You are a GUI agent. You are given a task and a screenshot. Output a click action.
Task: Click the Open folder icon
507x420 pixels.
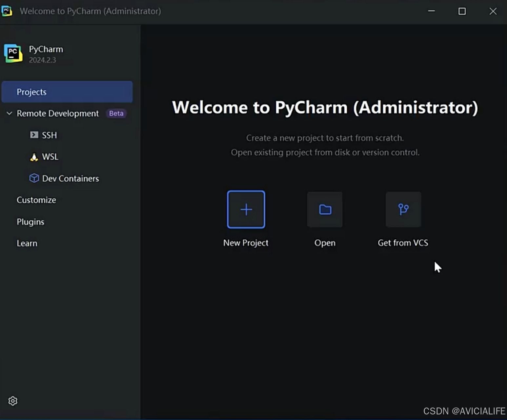[325, 210]
